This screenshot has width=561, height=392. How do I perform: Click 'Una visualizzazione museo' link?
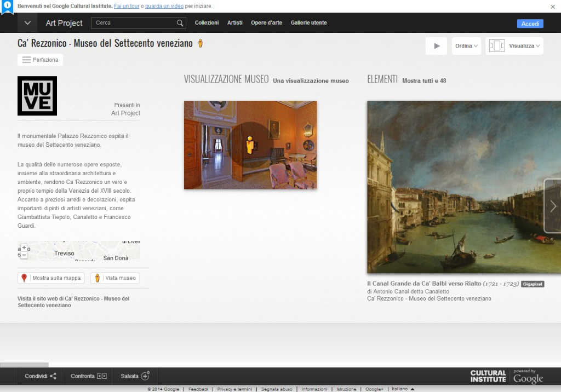(x=311, y=81)
